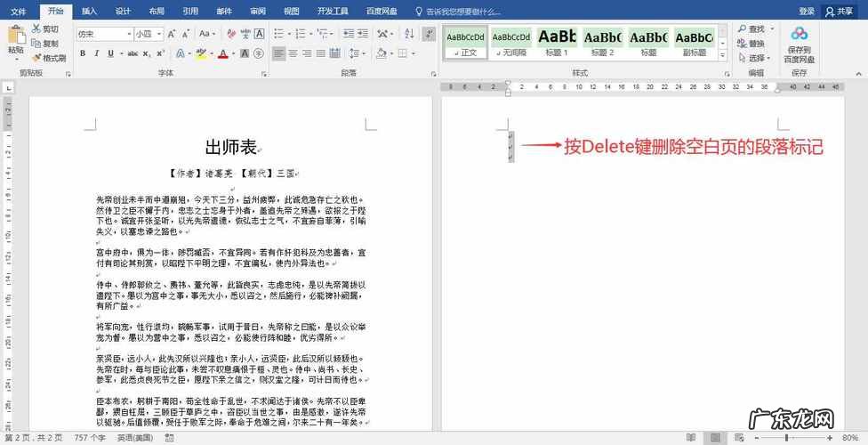868x445 pixels.
Task: Switch to the Insert (插入) tab
Action: click(x=89, y=11)
